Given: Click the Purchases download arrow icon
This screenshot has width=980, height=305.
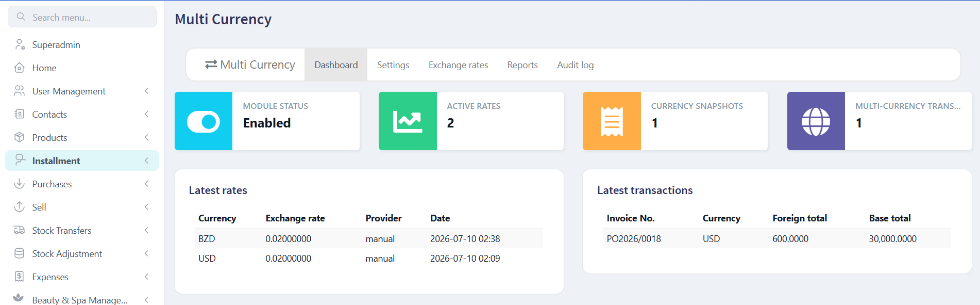Looking at the screenshot, I should tap(20, 184).
